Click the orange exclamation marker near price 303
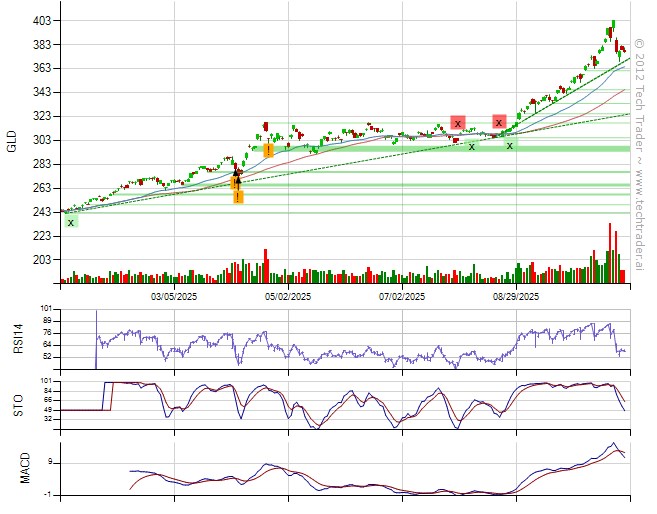The width and height of the screenshot is (657, 514). (268, 150)
